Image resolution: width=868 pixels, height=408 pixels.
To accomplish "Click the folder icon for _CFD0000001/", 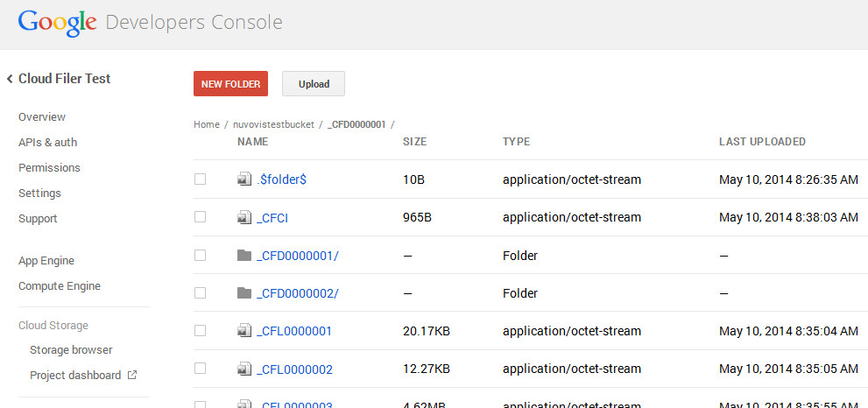I will tap(244, 256).
